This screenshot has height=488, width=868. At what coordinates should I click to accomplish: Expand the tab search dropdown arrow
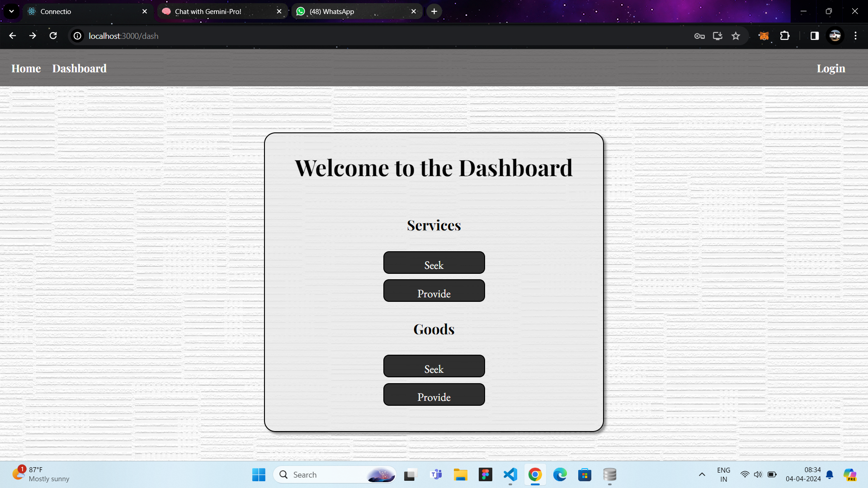[x=11, y=11]
